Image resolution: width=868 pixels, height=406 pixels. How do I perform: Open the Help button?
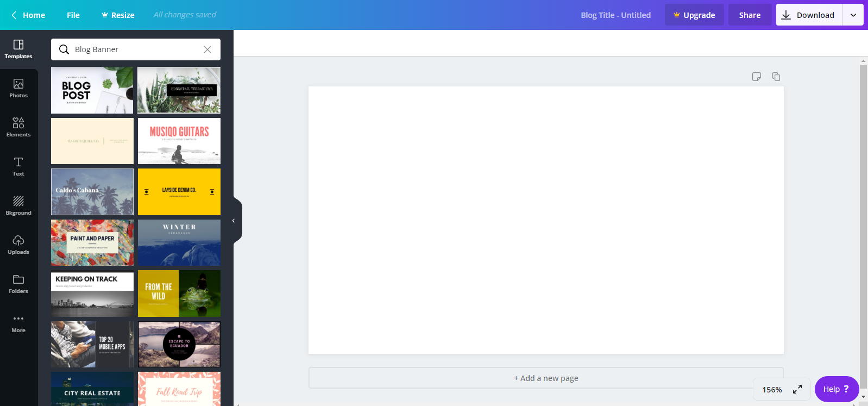(x=836, y=389)
